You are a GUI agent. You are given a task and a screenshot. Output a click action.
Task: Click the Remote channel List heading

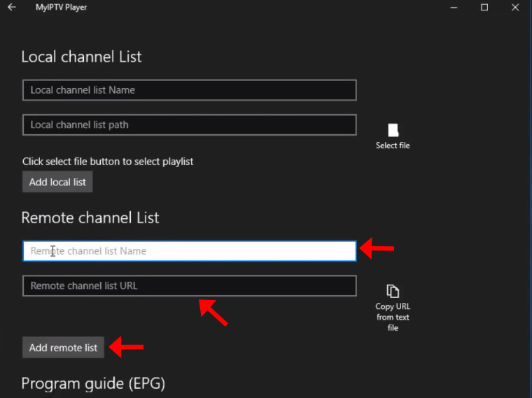point(90,218)
